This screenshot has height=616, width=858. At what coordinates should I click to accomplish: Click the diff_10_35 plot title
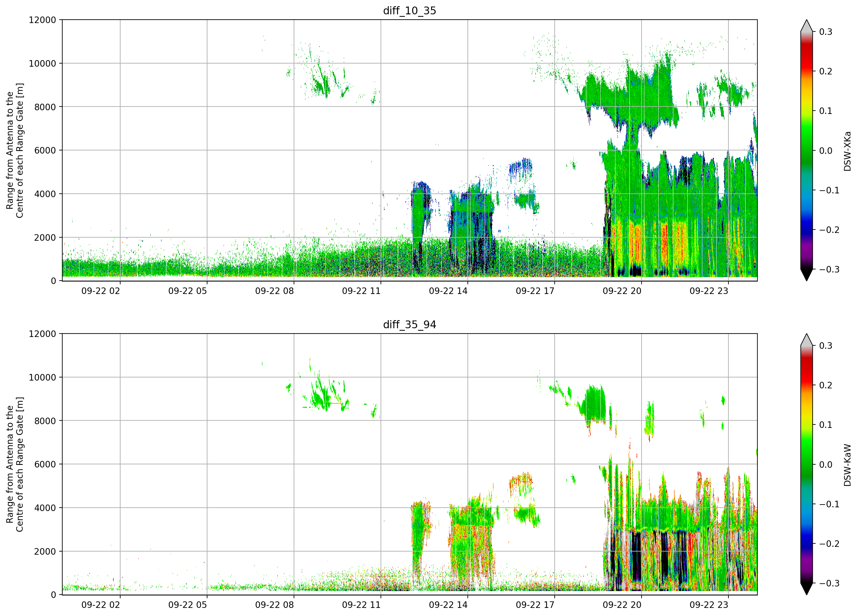(x=409, y=11)
